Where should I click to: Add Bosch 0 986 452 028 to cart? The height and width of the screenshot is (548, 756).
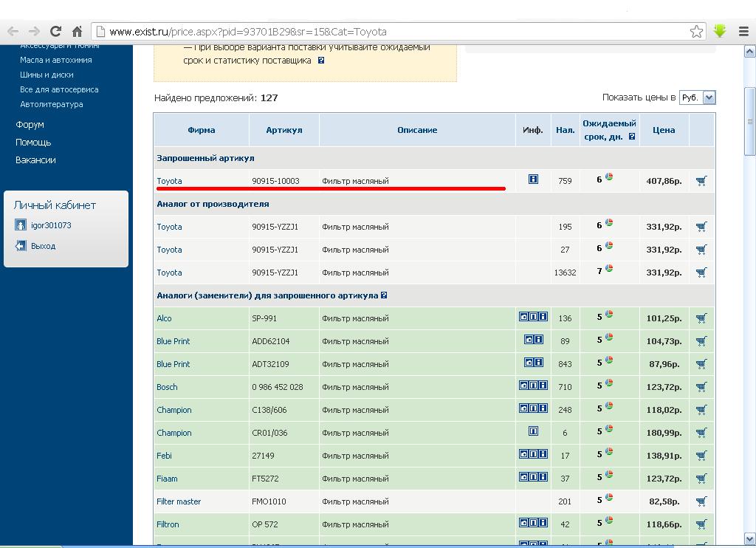tap(701, 387)
